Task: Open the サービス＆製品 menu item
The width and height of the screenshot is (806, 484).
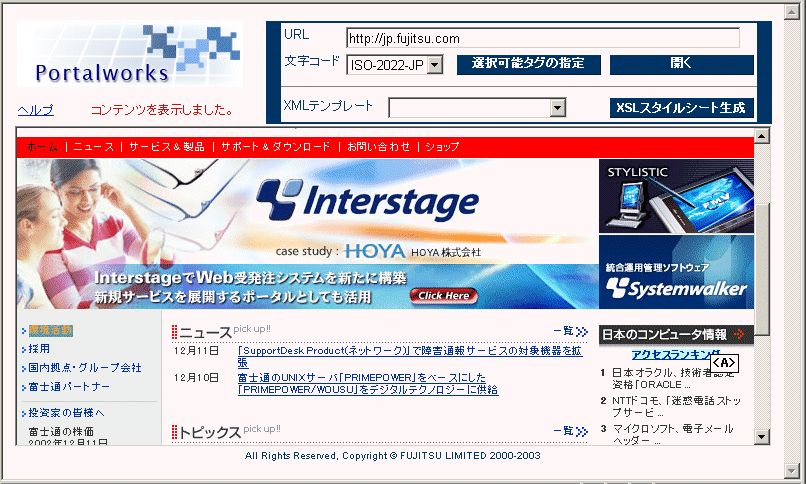Action: click(167, 147)
